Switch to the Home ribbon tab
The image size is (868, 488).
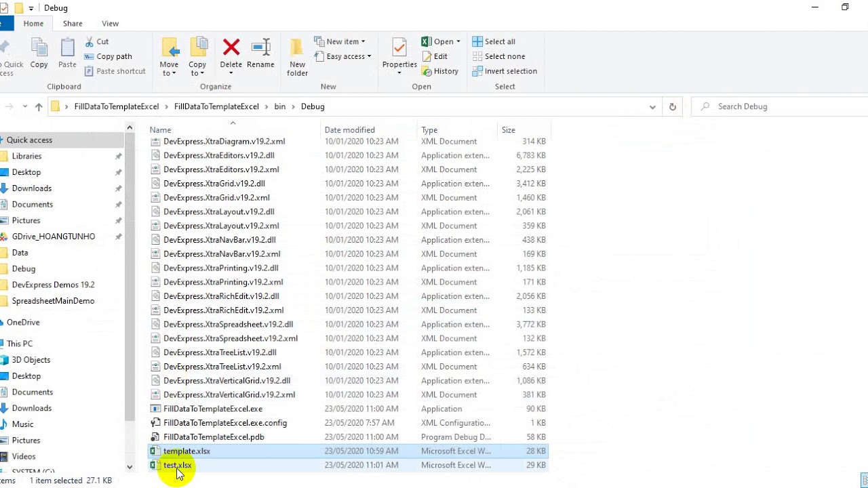pos(33,23)
